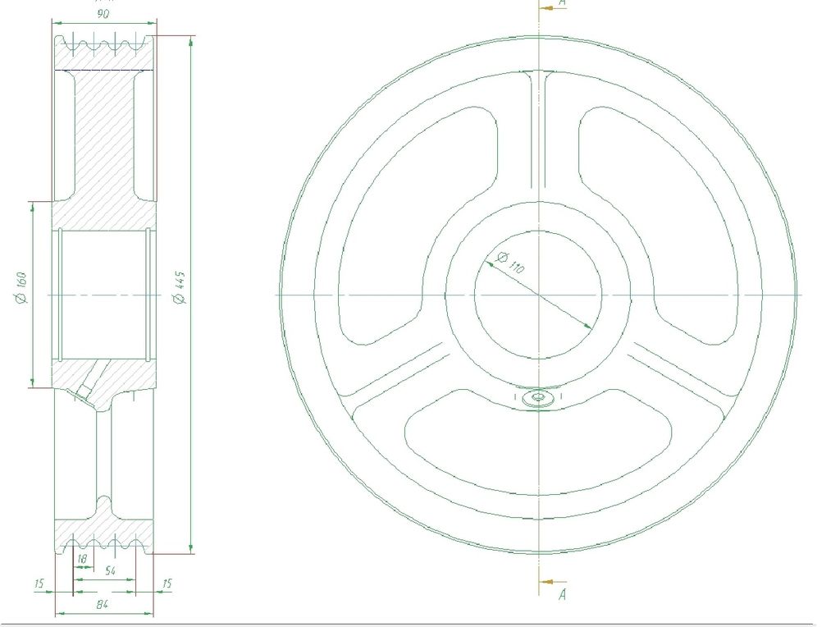Click the top section-cut arrow

pos(550,11)
